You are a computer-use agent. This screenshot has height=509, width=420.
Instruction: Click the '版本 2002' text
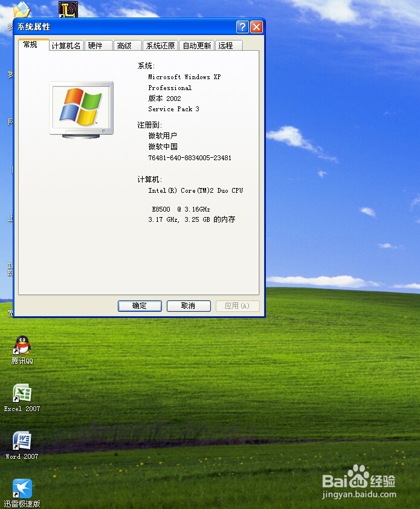click(164, 99)
